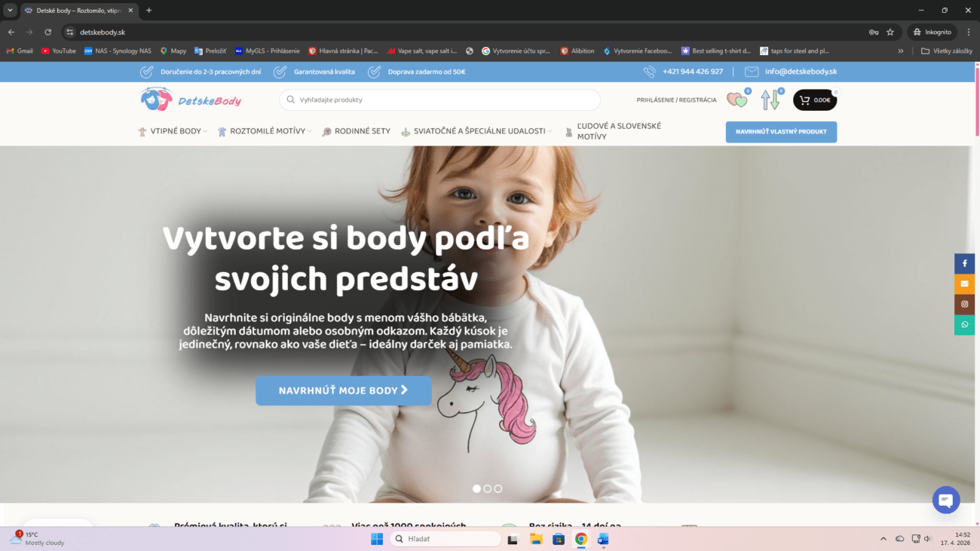Image resolution: width=980 pixels, height=551 pixels.
Task: Click the Navrhnúť moje body button
Action: tap(343, 390)
